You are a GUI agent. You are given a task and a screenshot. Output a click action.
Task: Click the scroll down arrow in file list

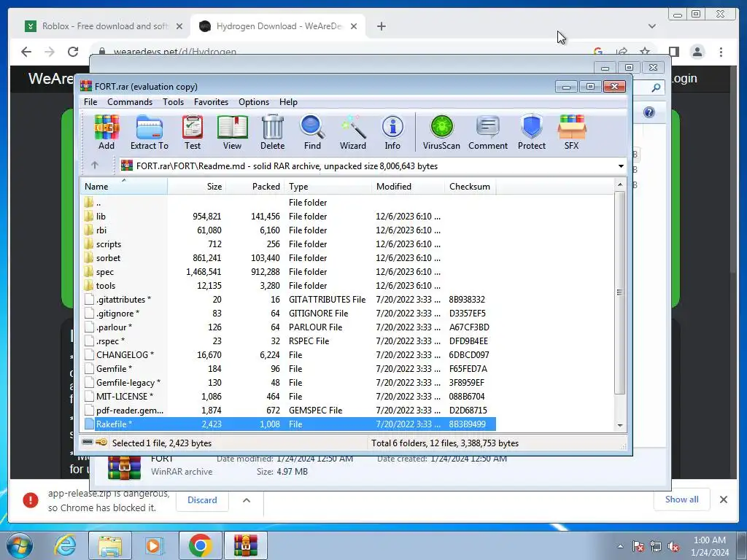click(x=620, y=425)
